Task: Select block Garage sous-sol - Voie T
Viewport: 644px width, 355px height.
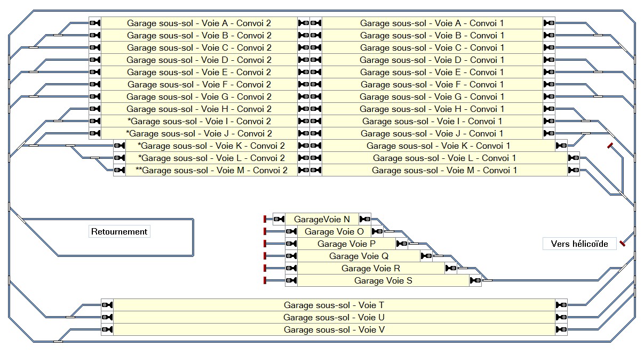Action: [335, 305]
